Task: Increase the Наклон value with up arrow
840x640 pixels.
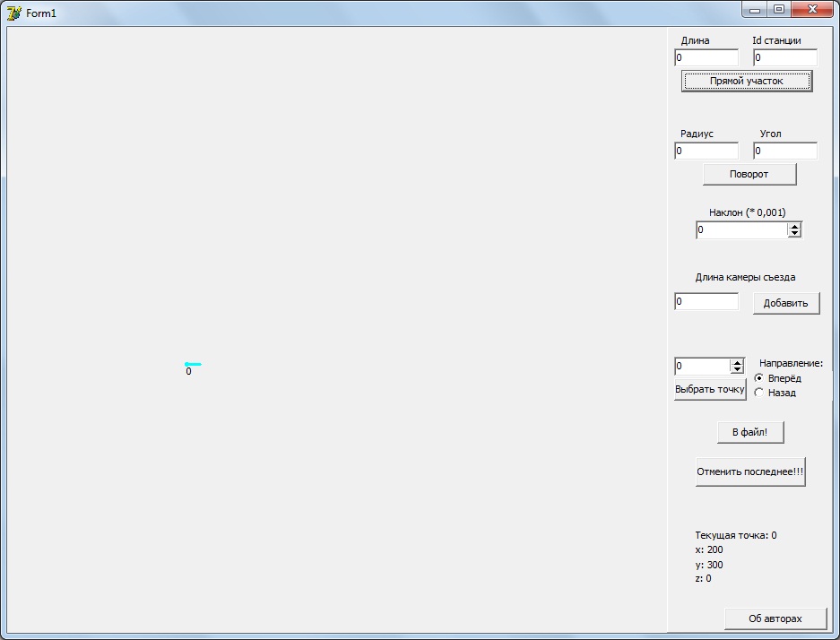Action: pyautogui.click(x=794, y=227)
